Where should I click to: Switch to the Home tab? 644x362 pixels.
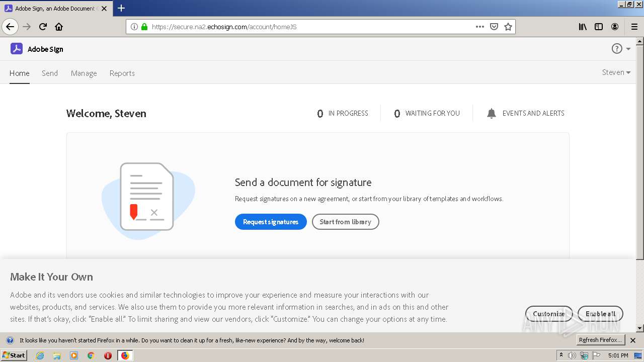[x=20, y=73]
